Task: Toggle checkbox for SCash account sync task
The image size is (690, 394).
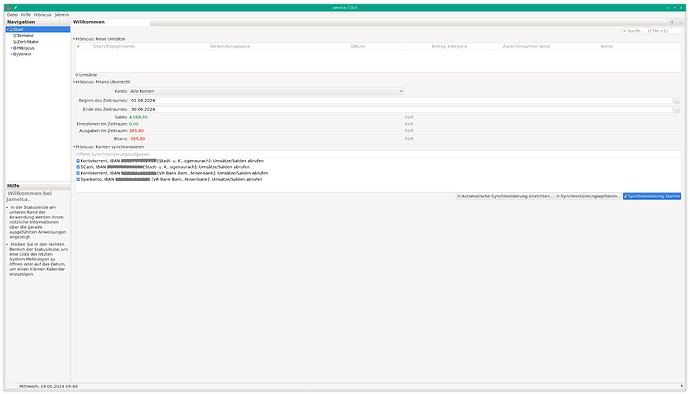Action: [78, 167]
